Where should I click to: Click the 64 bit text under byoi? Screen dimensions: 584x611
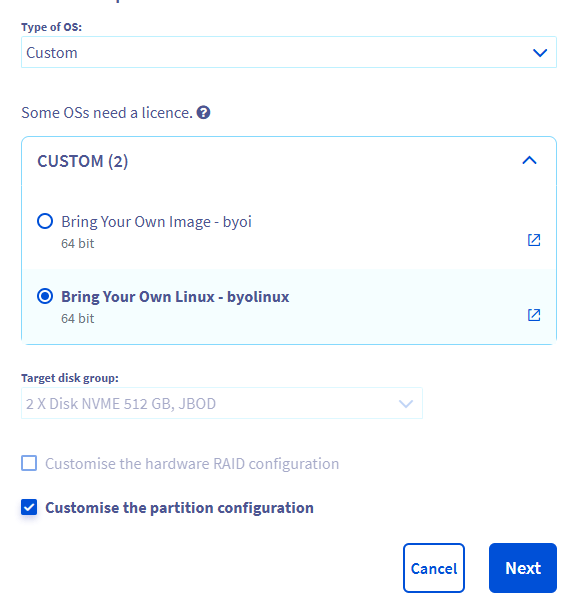click(78, 244)
